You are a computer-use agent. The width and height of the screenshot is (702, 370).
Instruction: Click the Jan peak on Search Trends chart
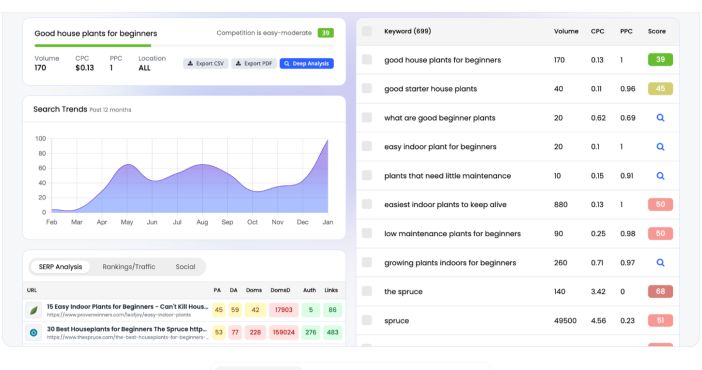[327, 141]
